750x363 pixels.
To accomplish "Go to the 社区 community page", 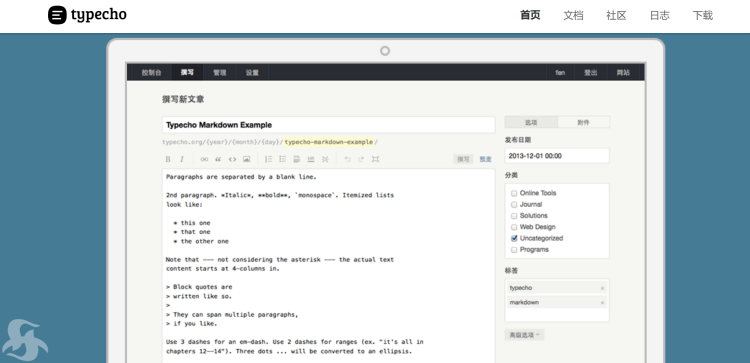I will pyautogui.click(x=616, y=15).
